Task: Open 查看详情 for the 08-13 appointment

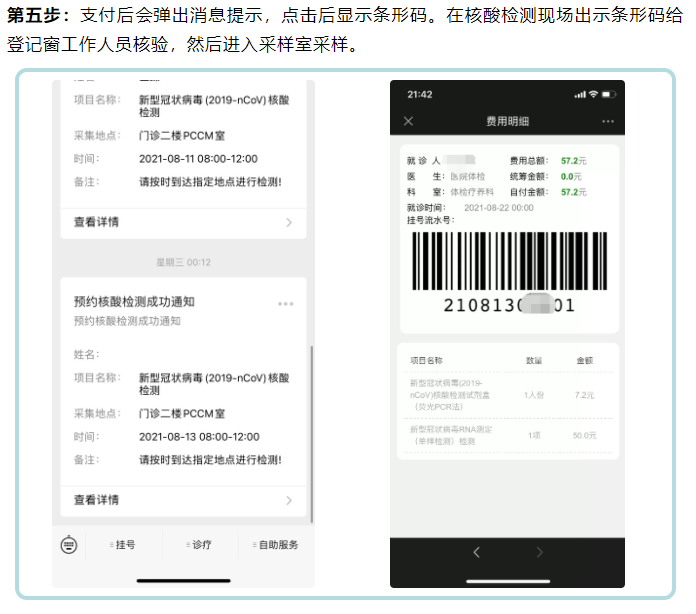Action: [x=183, y=500]
